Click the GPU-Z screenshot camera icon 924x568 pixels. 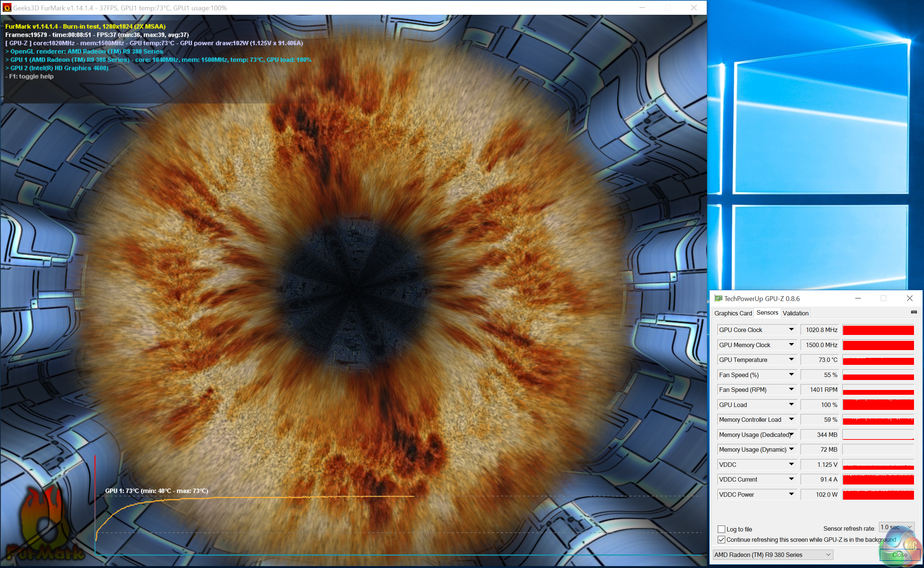[x=914, y=312]
